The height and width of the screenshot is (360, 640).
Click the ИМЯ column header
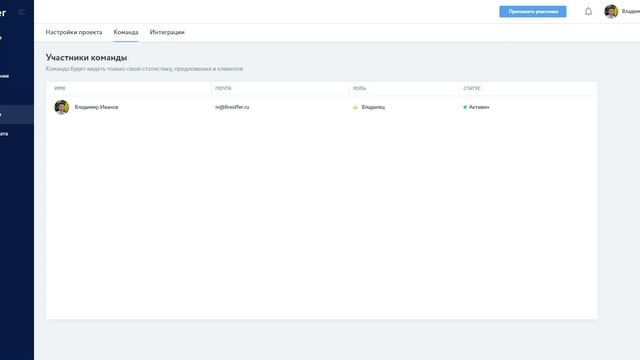60,88
